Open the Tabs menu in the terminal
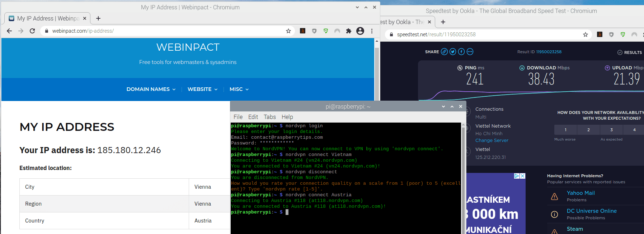Image resolution: width=644 pixels, height=234 pixels. (x=269, y=117)
